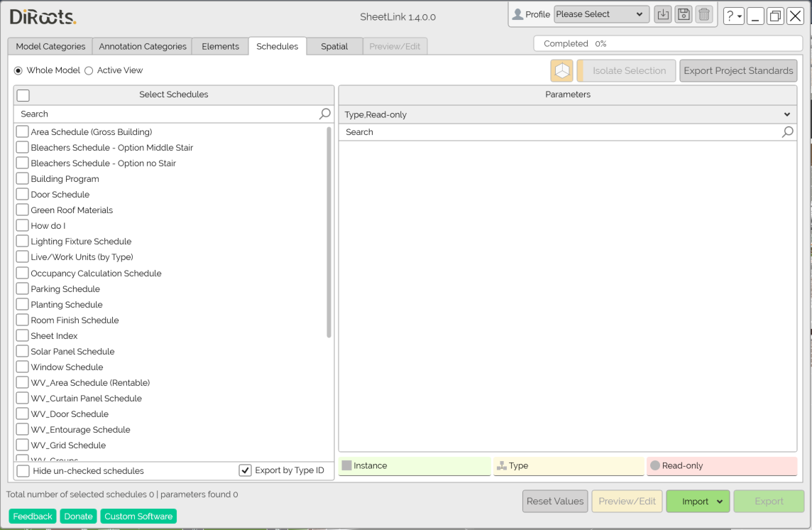Viewport: 812px width, 530px height.
Task: Click the import profile icon
Action: click(662, 15)
